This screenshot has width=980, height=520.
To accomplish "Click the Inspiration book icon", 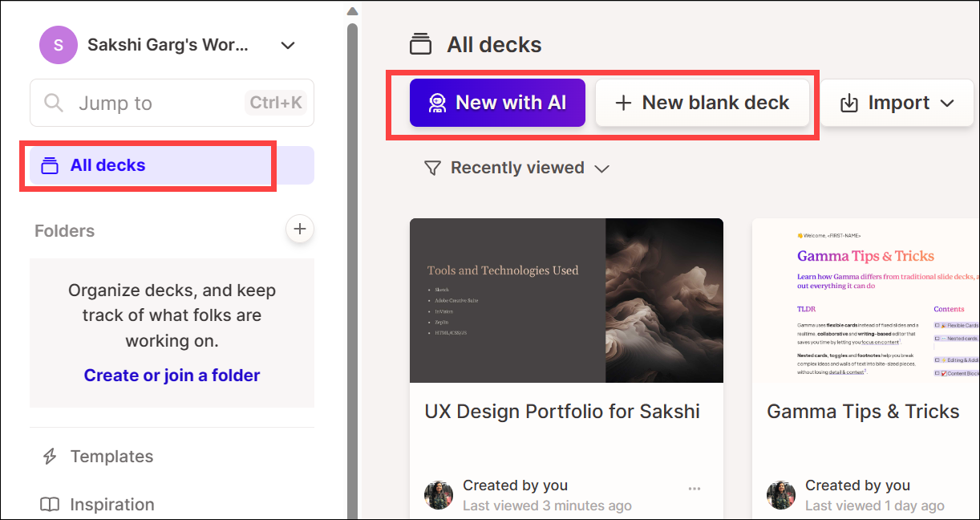I will pos(50,505).
